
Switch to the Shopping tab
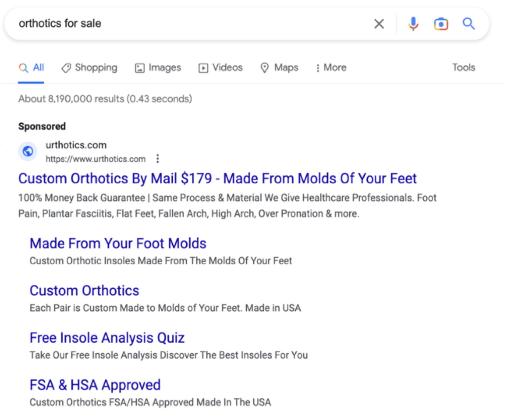(x=89, y=68)
